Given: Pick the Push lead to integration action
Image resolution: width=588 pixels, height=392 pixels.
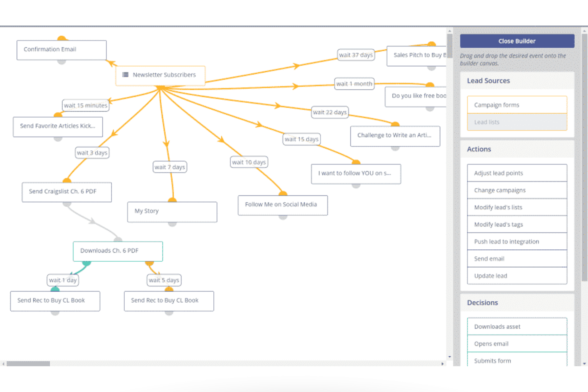Looking at the screenshot, I should [x=517, y=241].
